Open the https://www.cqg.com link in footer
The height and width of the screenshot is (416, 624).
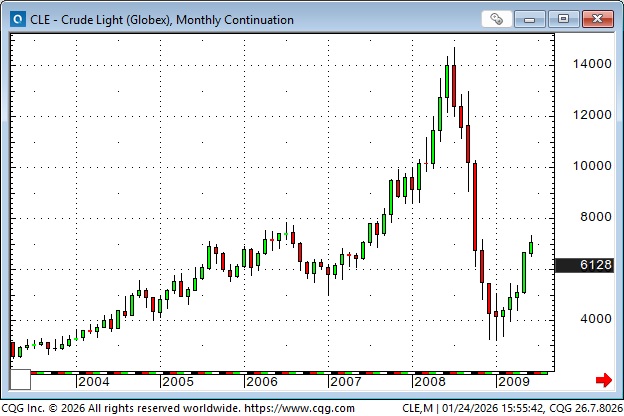pos(296,408)
